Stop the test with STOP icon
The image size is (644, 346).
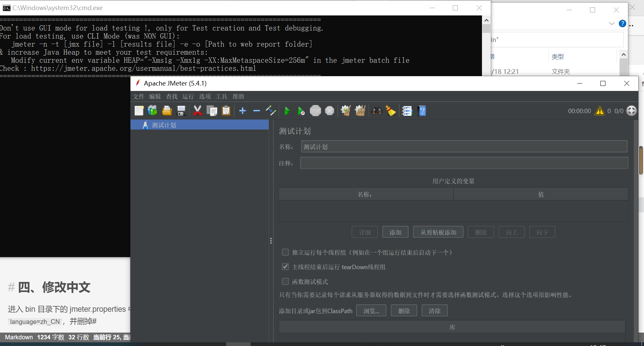[315, 111]
